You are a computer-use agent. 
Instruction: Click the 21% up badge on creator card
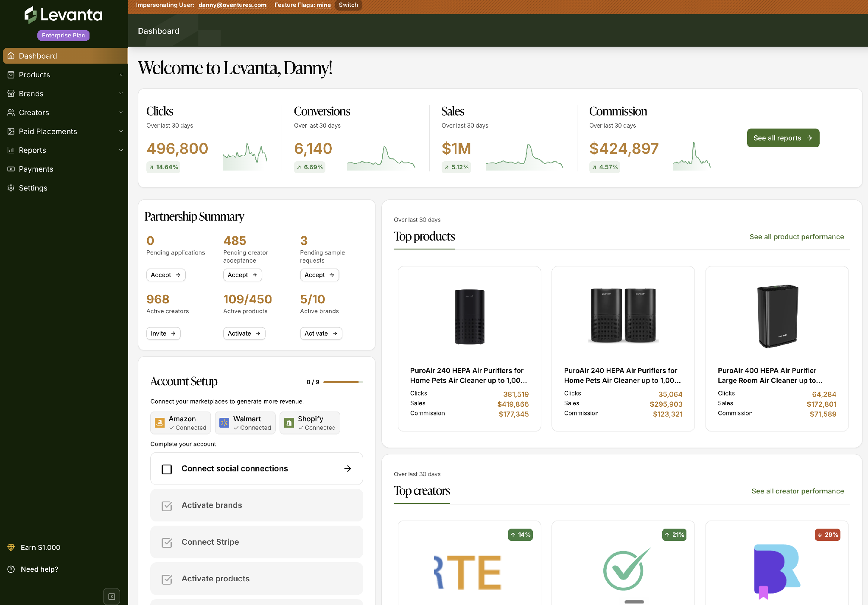[x=675, y=535]
